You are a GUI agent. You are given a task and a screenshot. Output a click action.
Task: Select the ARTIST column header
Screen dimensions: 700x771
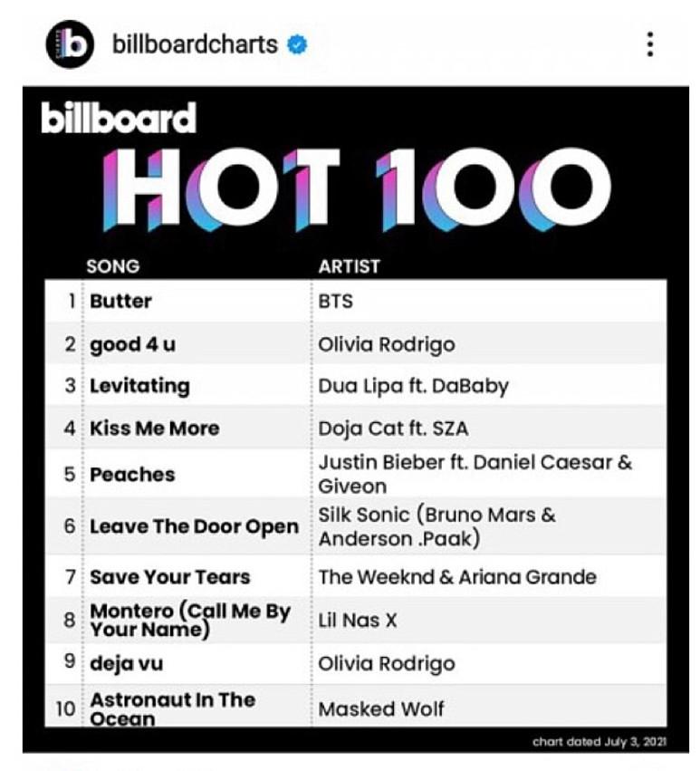pyautogui.click(x=349, y=266)
